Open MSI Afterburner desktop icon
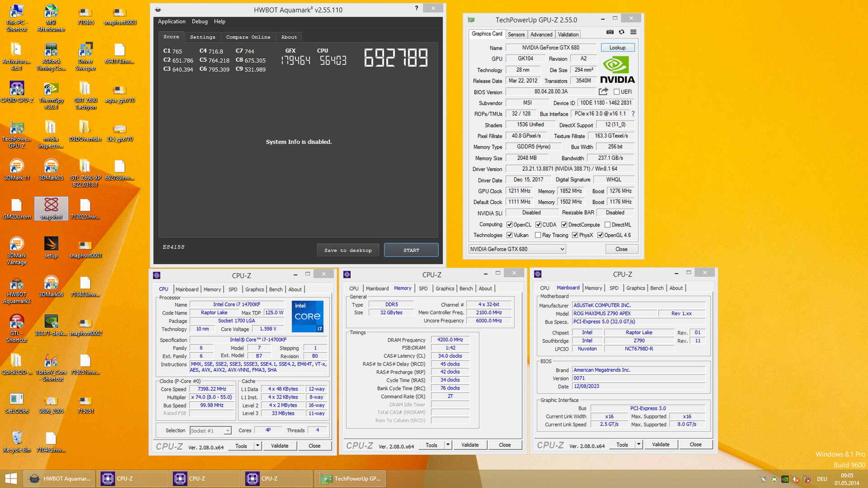Screen dimensions: 868x488 (x=51, y=18)
